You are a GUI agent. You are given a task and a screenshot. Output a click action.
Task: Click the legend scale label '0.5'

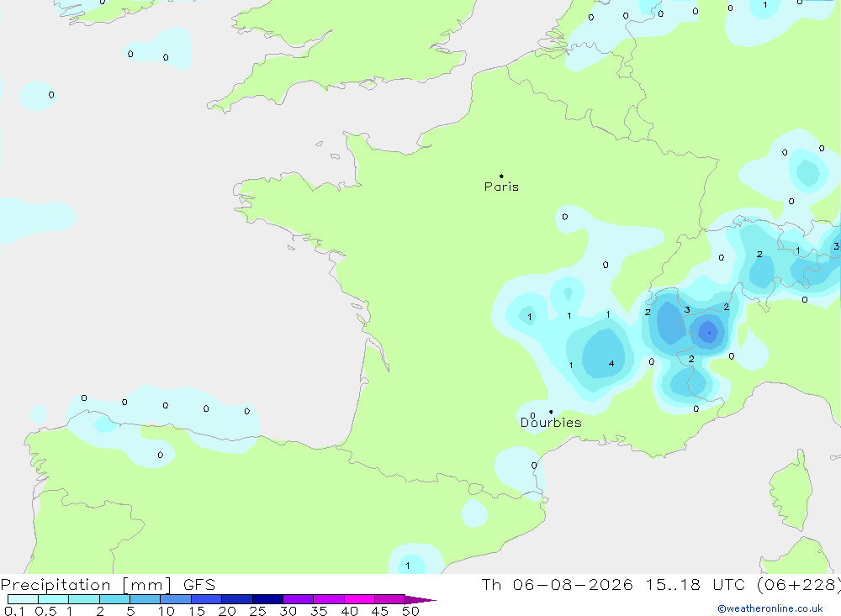tap(45, 611)
